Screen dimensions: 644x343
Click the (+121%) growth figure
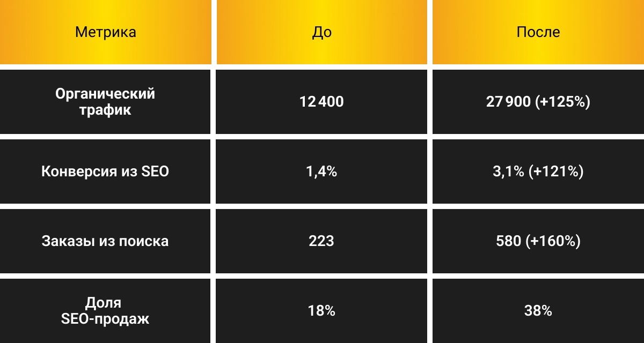[x=556, y=172]
